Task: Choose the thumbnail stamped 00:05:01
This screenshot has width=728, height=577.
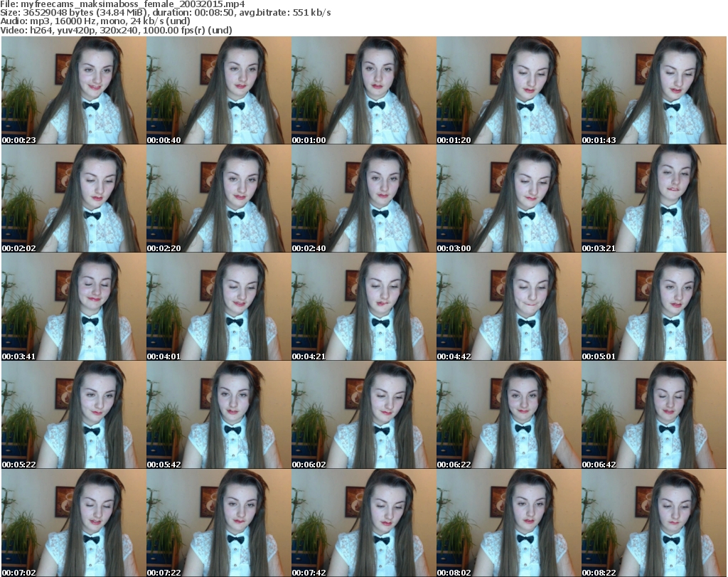Action: click(x=654, y=307)
